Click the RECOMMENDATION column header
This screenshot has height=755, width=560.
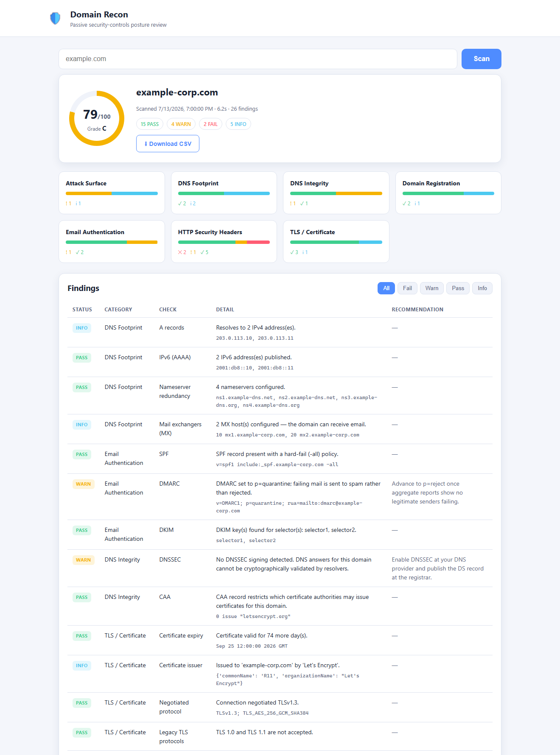pyautogui.click(x=417, y=310)
